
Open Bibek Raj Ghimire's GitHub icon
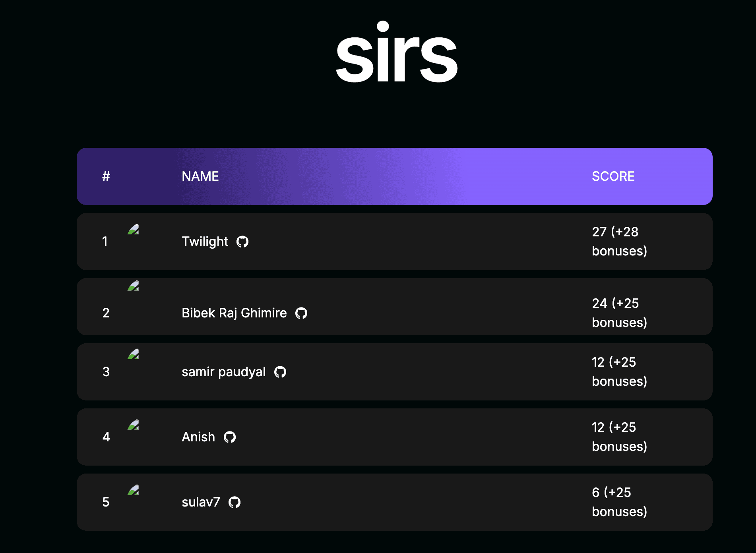point(301,313)
